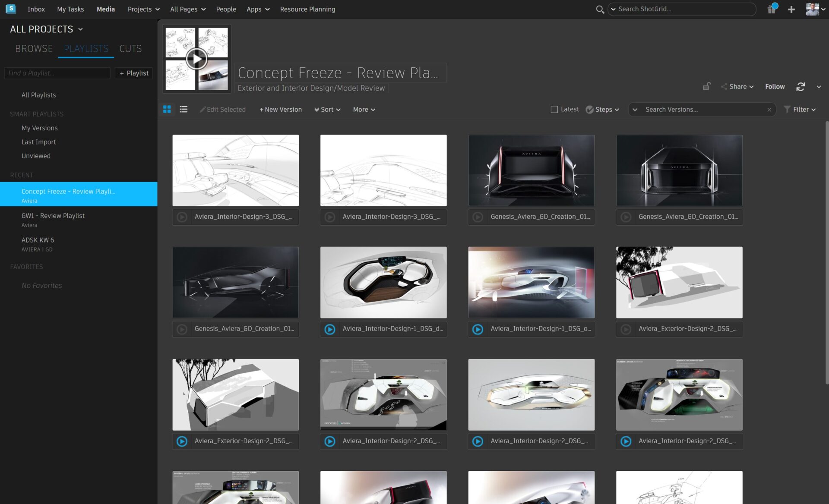Click the New Version button
This screenshot has height=504, width=829.
click(281, 110)
